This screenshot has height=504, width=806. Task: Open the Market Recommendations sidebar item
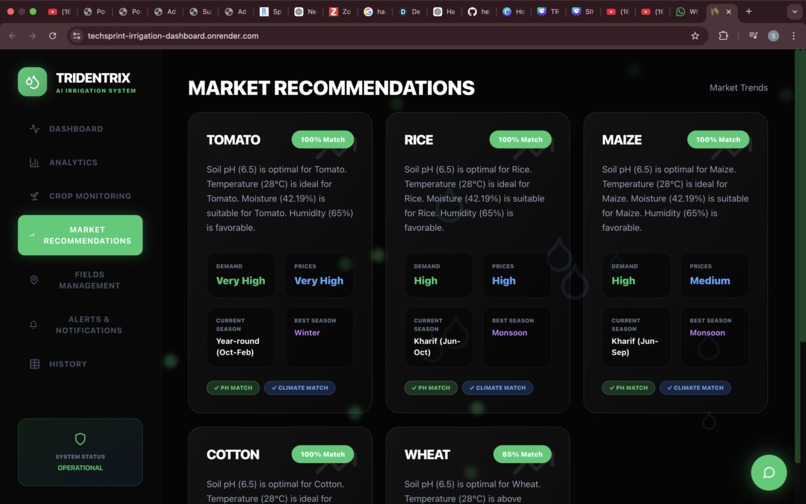[80, 235]
